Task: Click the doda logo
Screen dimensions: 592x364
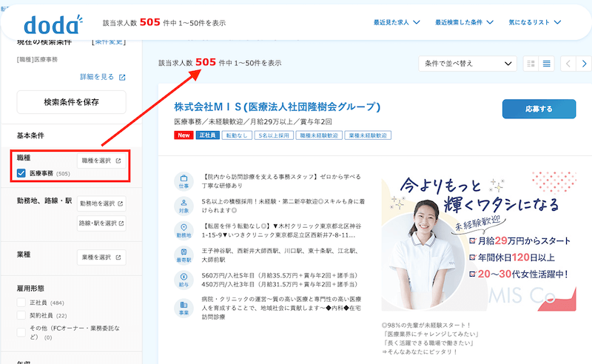Action: [x=53, y=24]
